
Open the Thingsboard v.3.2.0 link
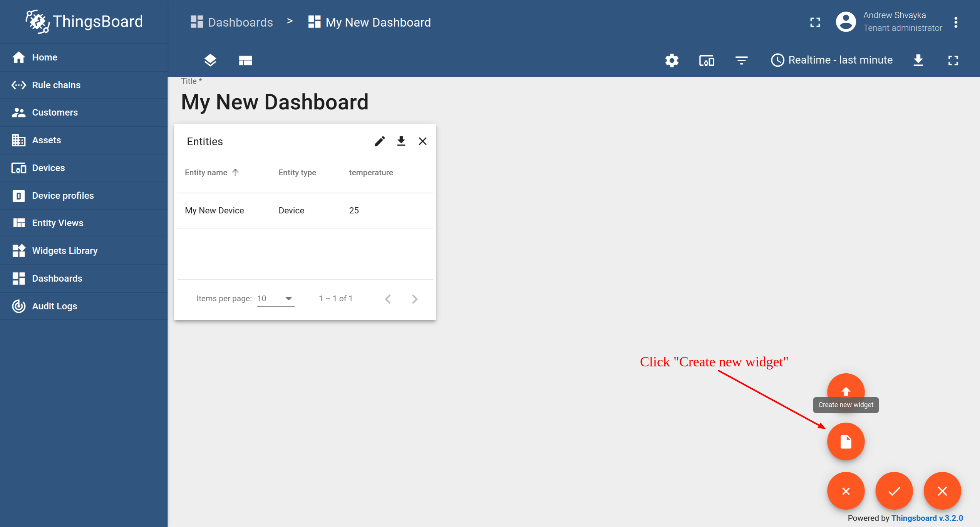pos(927,518)
